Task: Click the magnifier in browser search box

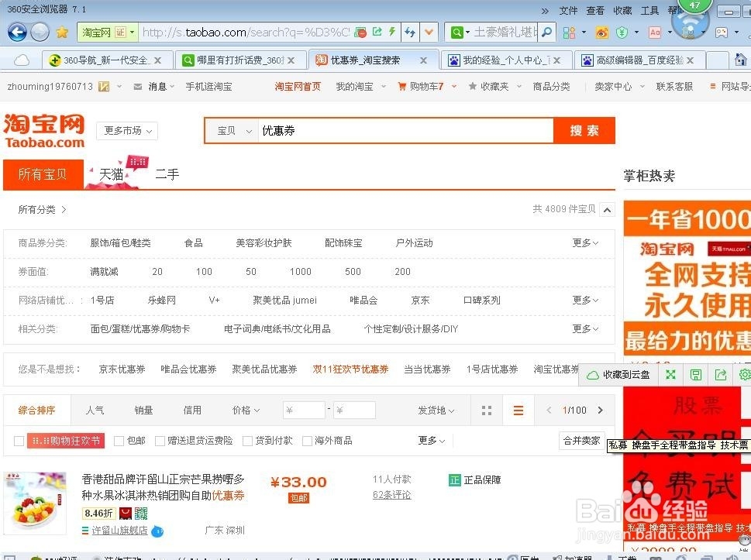Action: [x=546, y=32]
